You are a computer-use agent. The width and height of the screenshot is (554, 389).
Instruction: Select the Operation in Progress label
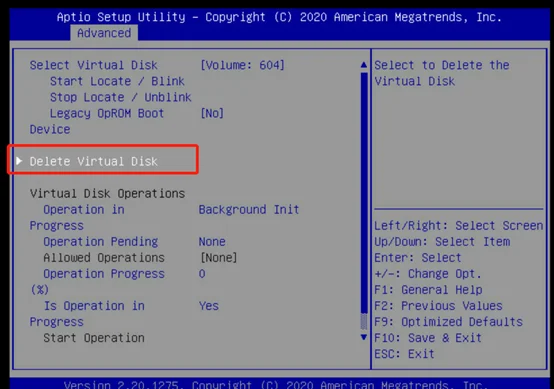(x=77, y=217)
